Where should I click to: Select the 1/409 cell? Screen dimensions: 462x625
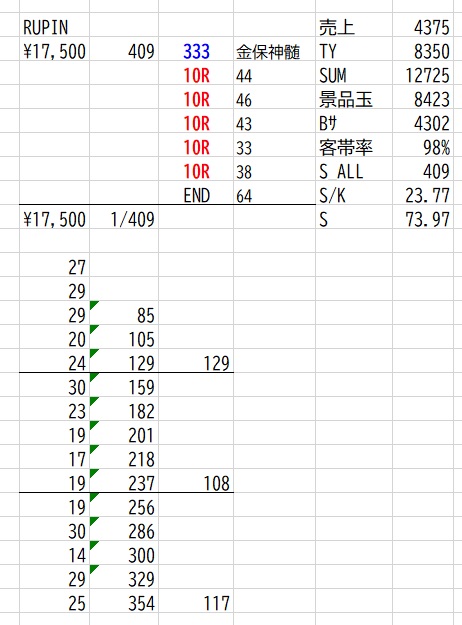click(124, 219)
